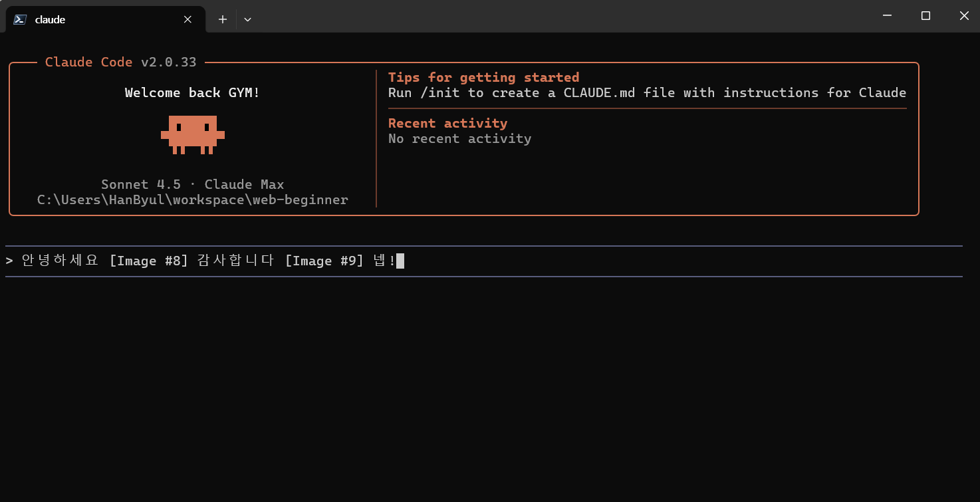This screenshot has height=502, width=980.
Task: Click the Welcome back GYM! greeting
Action: coord(193,93)
